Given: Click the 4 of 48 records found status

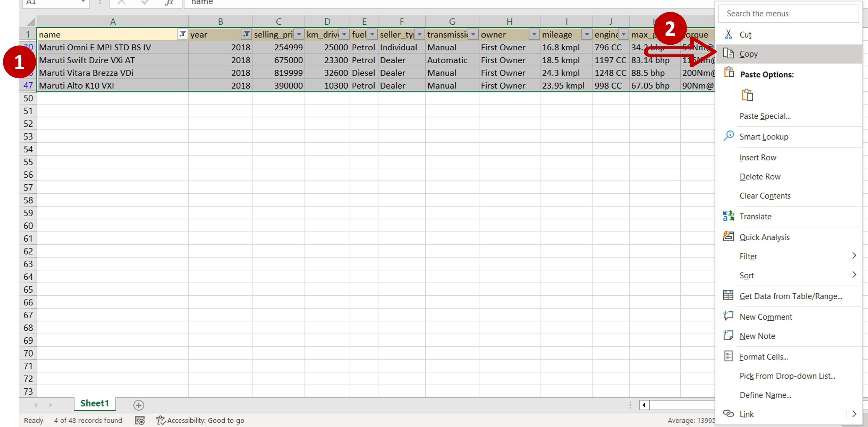Looking at the screenshot, I should 88,420.
